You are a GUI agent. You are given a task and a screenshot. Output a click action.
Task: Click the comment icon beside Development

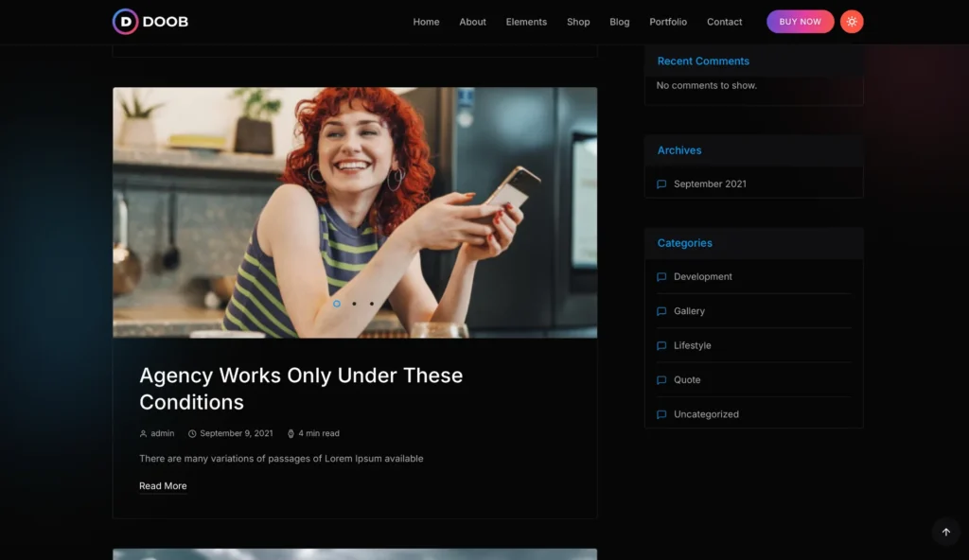point(661,277)
